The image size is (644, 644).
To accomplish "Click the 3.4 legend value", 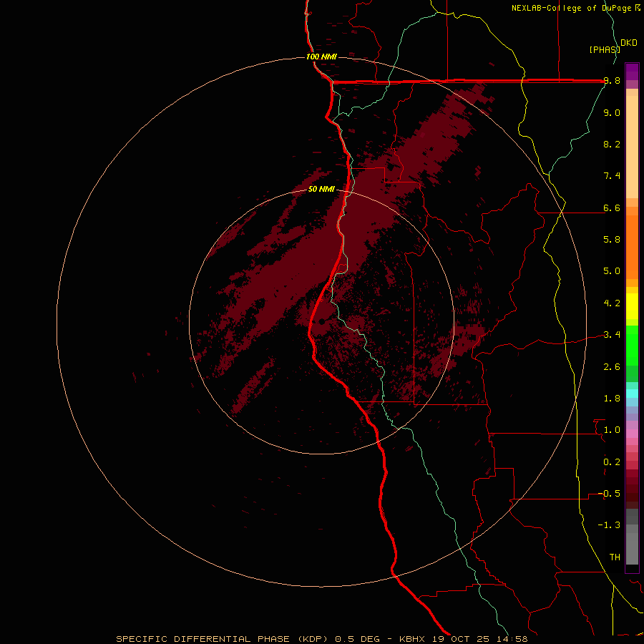I will coord(612,335).
